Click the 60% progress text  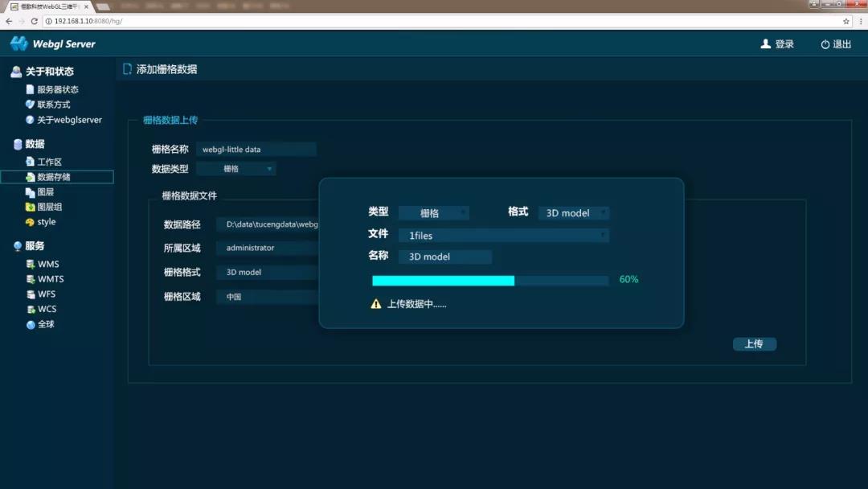[x=628, y=280]
